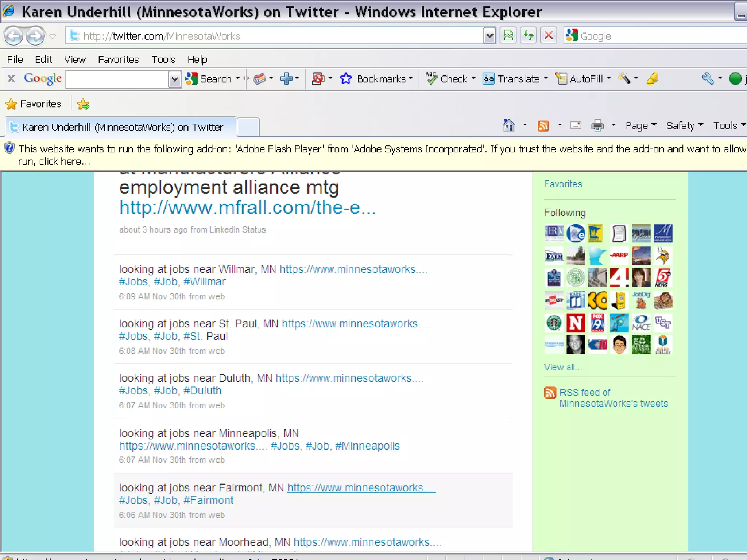Click the Home icon in command bar

[509, 126]
